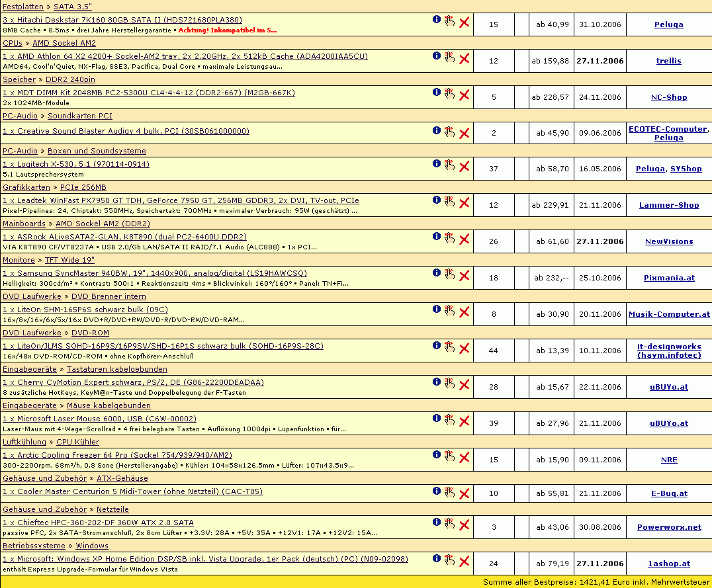Show info for LiteOn SHM-165P6S burner
The height and width of the screenshot is (588, 712).
[436, 309]
